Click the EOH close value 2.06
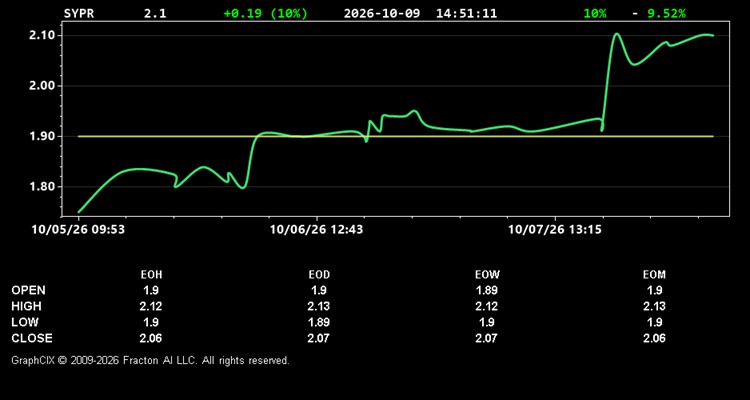Viewport: 750px width, 400px height. click(x=152, y=338)
